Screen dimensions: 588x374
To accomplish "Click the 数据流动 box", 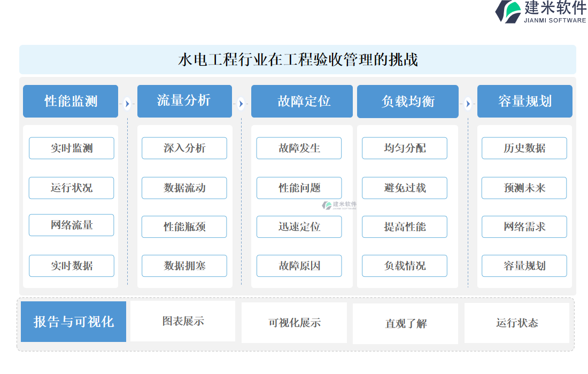I will 184,188.
